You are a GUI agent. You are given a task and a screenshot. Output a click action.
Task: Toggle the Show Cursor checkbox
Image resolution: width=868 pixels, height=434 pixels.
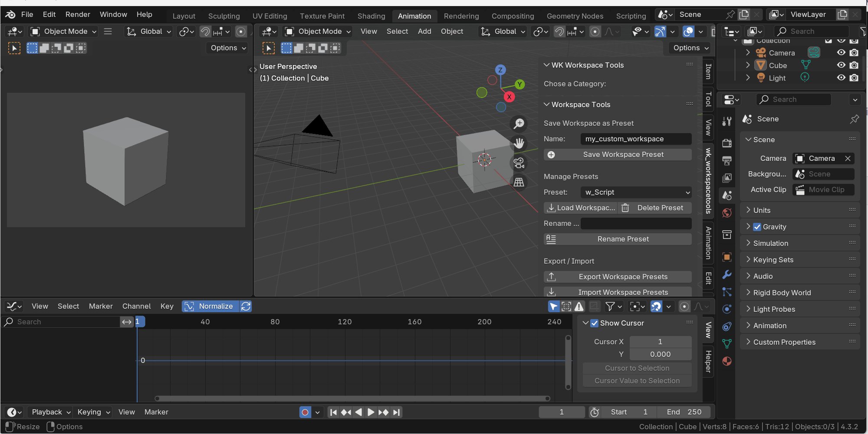click(594, 323)
